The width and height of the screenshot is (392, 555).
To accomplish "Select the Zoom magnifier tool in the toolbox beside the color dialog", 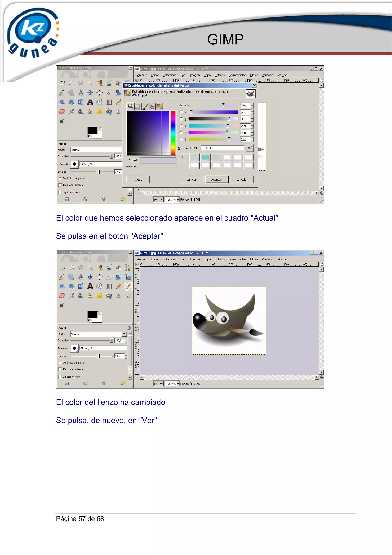I will pyautogui.click(x=71, y=93).
